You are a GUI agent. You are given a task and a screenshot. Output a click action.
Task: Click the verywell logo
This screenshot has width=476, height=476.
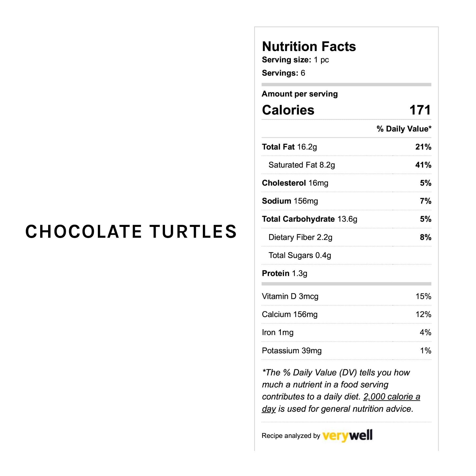click(347, 436)
